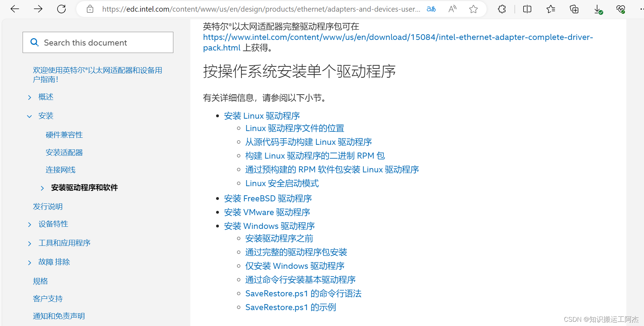
Task: Click the heading 按操作系统安装单个驱动程序
Action: (x=299, y=71)
